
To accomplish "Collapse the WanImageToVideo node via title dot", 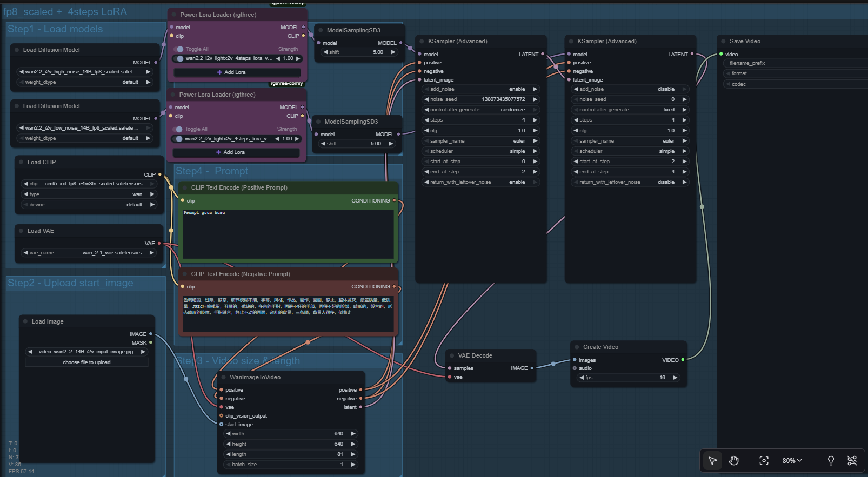I will pos(223,377).
